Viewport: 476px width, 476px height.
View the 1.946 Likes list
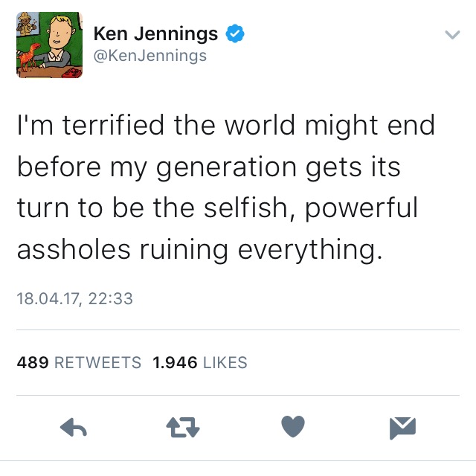(199, 363)
